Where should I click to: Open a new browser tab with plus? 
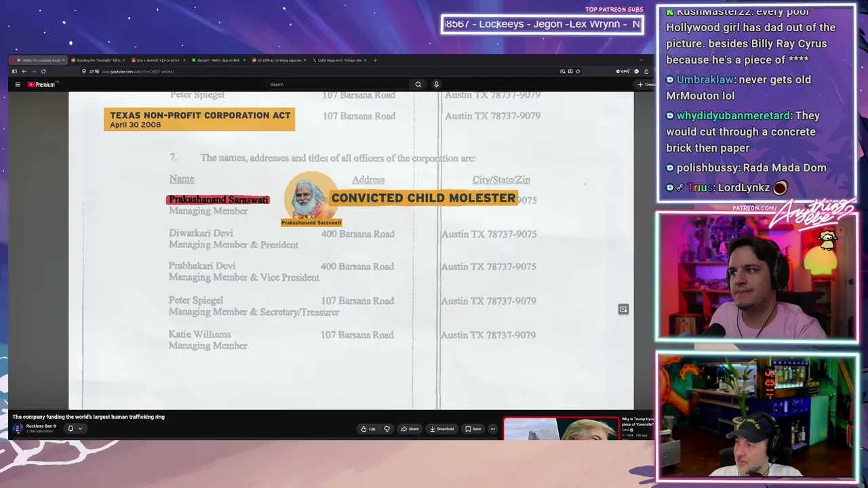[375, 60]
